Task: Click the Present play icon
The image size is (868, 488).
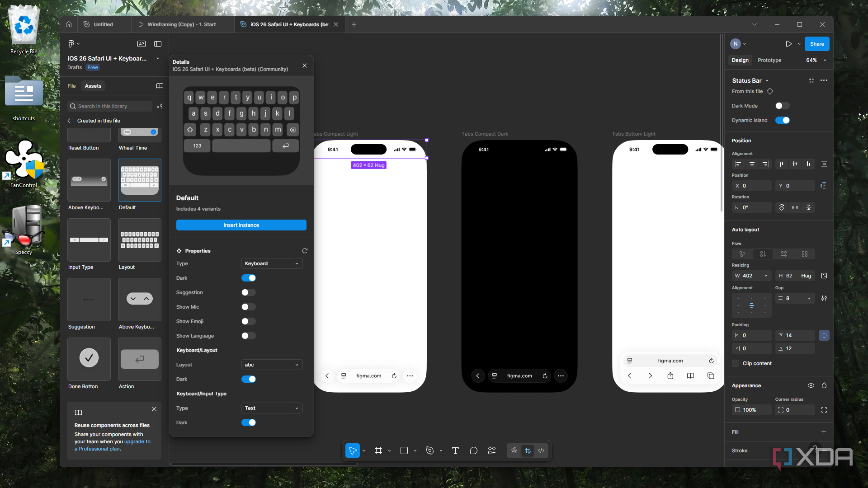Action: [x=788, y=44]
